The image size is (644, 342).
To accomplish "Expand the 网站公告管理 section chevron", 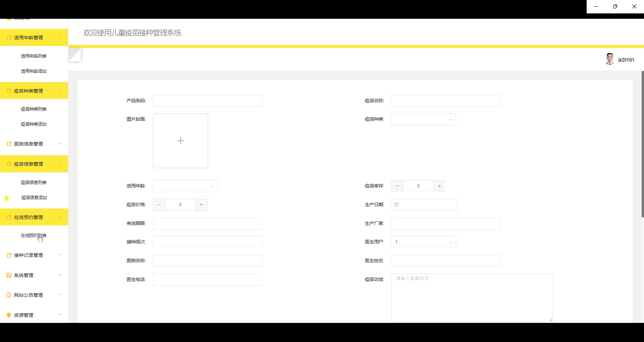I will pos(60,295).
